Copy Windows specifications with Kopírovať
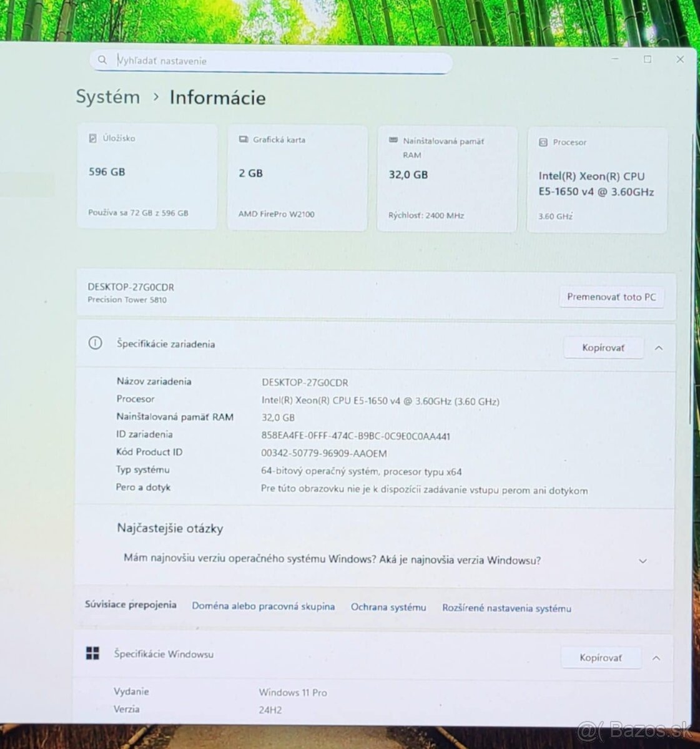 click(601, 657)
